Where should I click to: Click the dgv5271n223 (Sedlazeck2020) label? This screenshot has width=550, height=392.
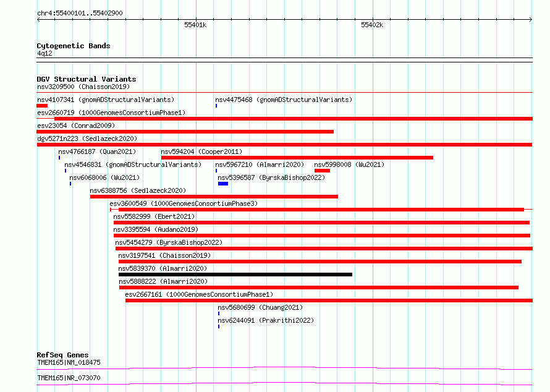tap(87, 138)
